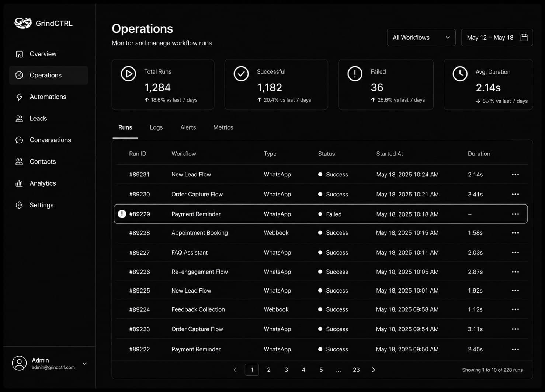Open Automations via its lightning icon
This screenshot has width=545, height=392.
pyautogui.click(x=19, y=97)
